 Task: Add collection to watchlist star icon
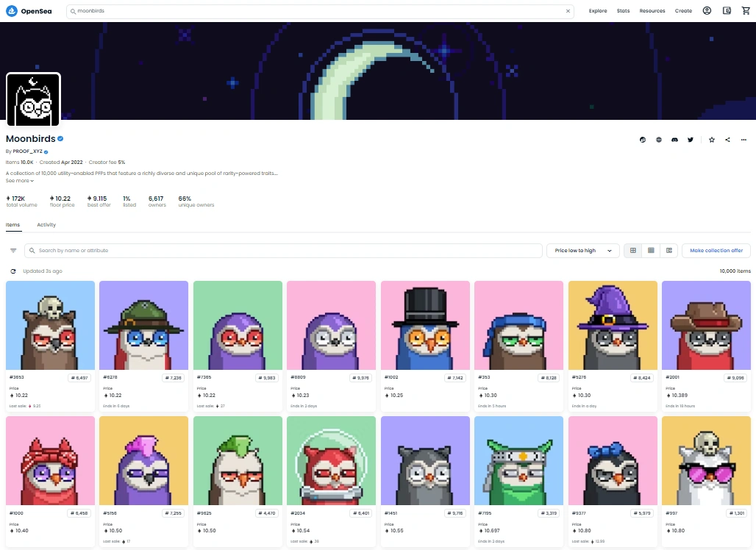point(712,140)
